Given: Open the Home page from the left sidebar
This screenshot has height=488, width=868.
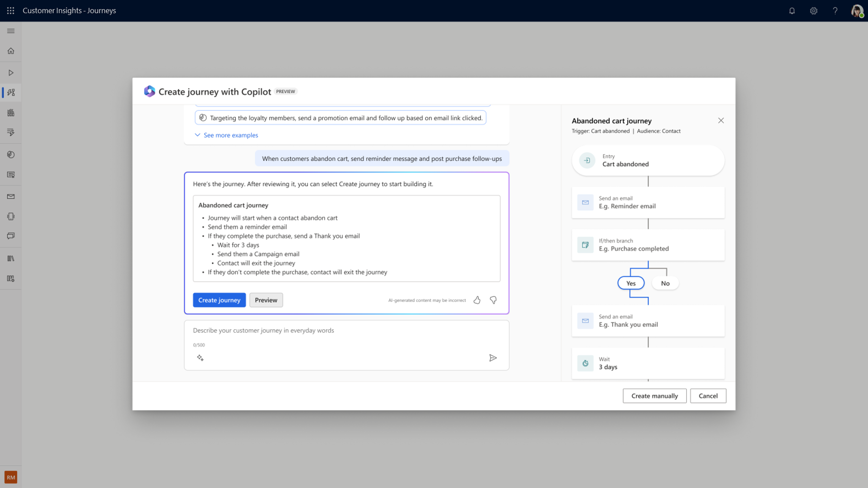Looking at the screenshot, I should pos(10,51).
